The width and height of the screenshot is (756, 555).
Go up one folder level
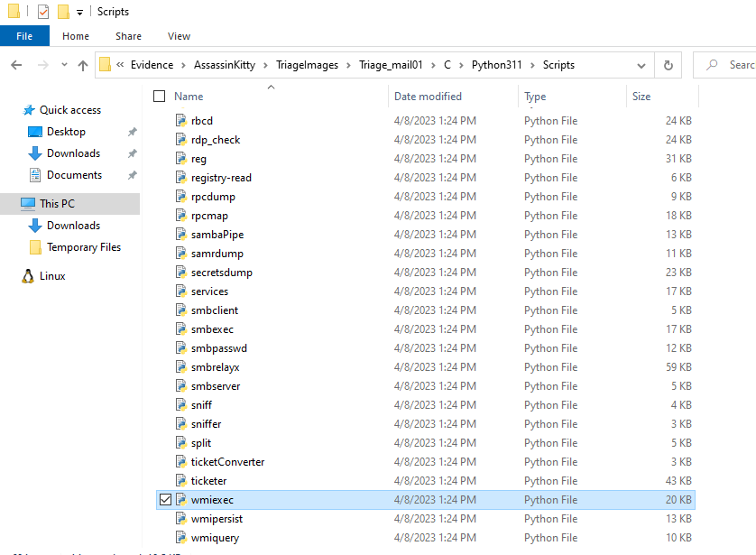click(x=83, y=65)
